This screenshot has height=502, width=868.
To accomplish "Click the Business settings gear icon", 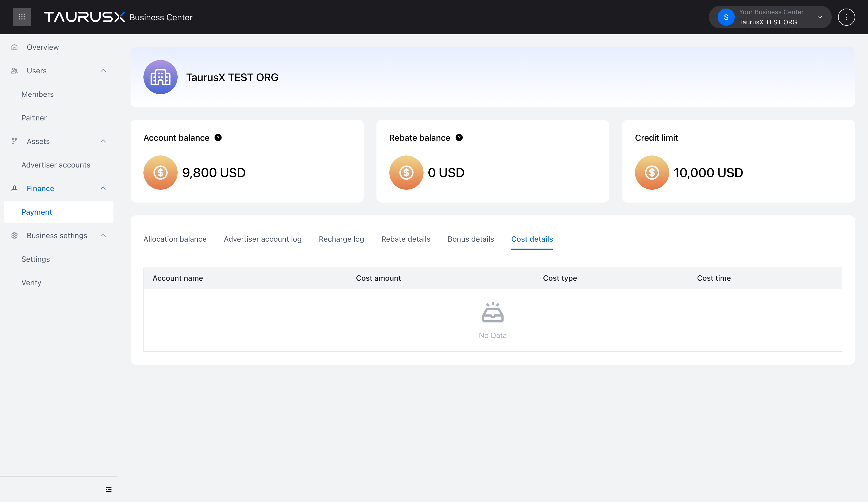I will (x=14, y=236).
